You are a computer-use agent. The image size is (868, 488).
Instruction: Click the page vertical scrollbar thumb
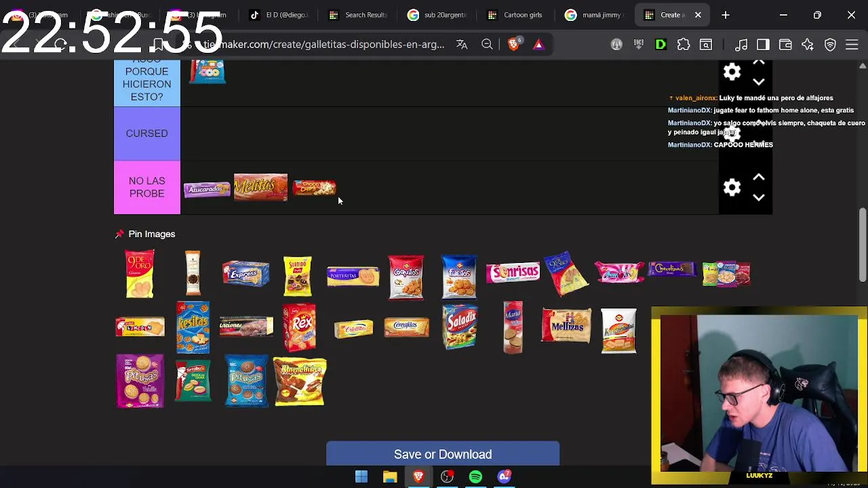[x=863, y=245]
